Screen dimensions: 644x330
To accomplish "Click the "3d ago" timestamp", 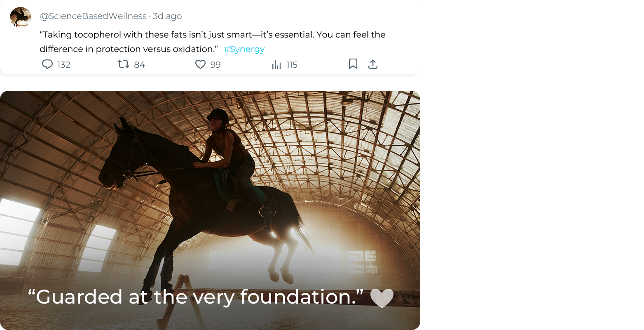I will point(167,16).
